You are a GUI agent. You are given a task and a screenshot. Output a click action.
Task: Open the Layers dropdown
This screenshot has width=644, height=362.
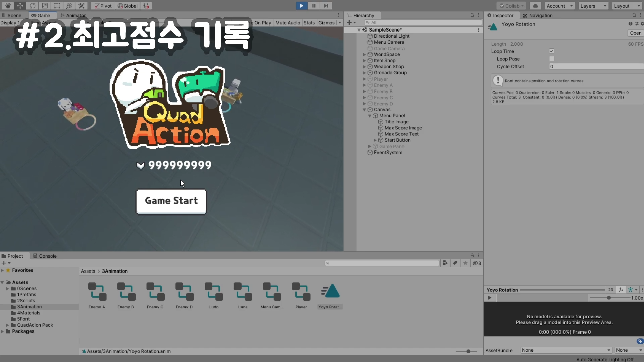pos(593,6)
